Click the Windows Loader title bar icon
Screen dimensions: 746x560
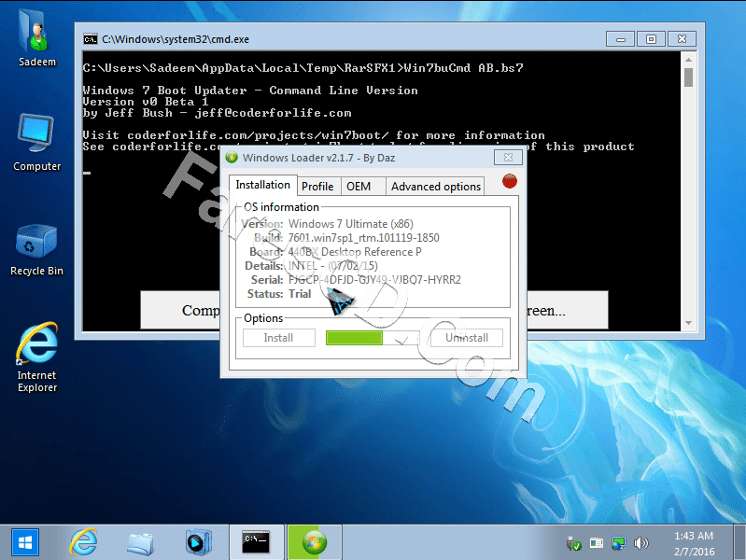232,158
